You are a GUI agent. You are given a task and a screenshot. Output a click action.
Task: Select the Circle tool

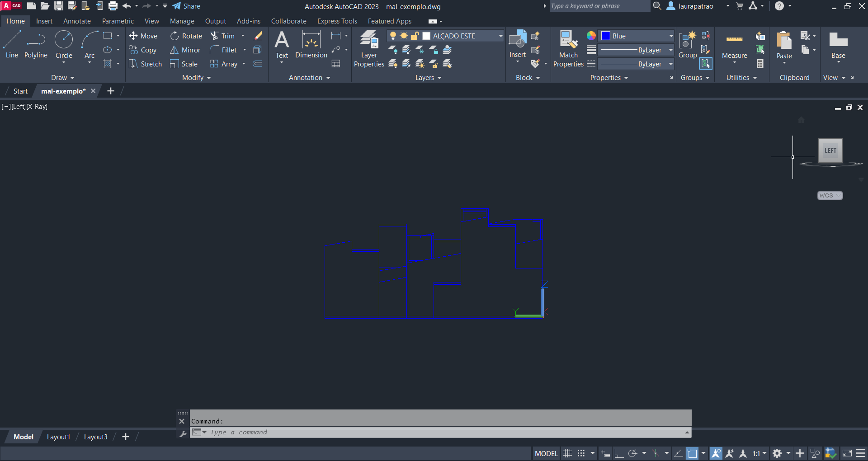pyautogui.click(x=64, y=44)
